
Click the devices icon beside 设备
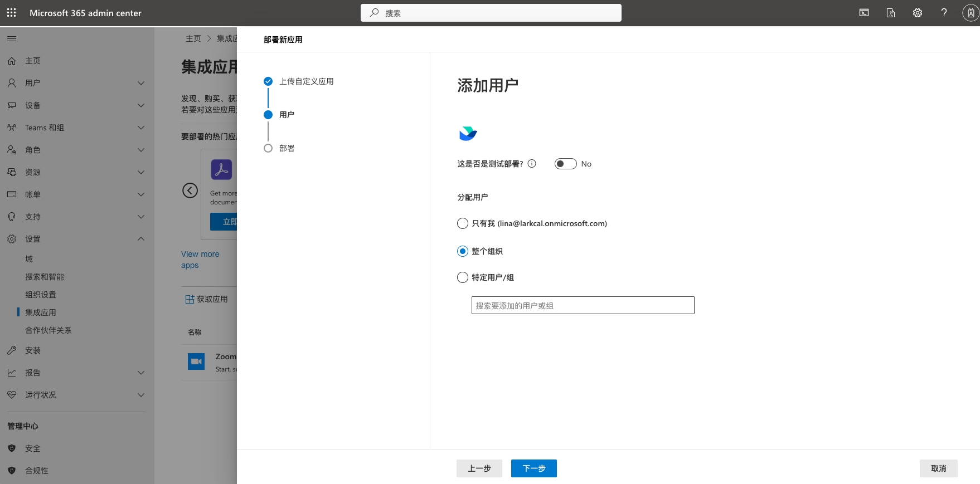12,105
